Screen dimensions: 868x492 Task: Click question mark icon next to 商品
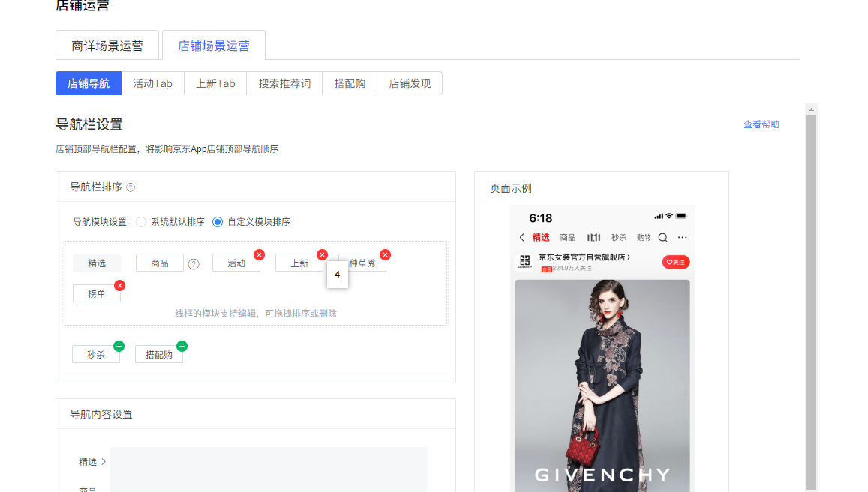pos(194,264)
